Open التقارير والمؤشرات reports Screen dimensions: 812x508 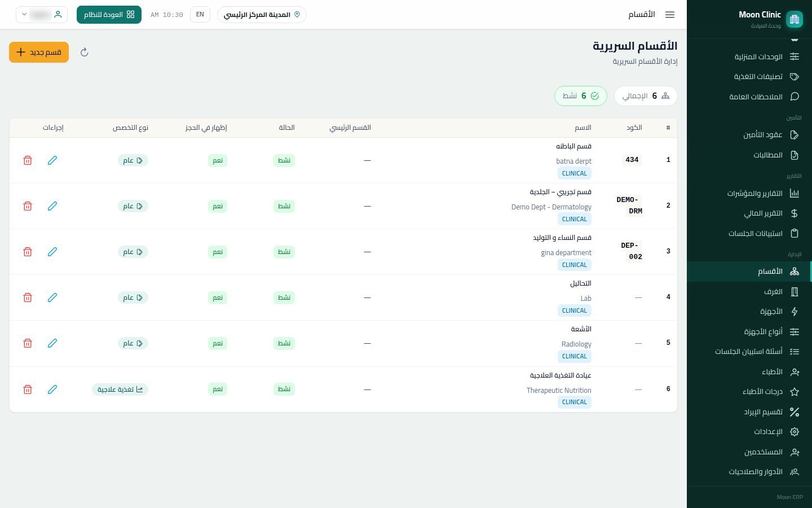tap(749, 194)
